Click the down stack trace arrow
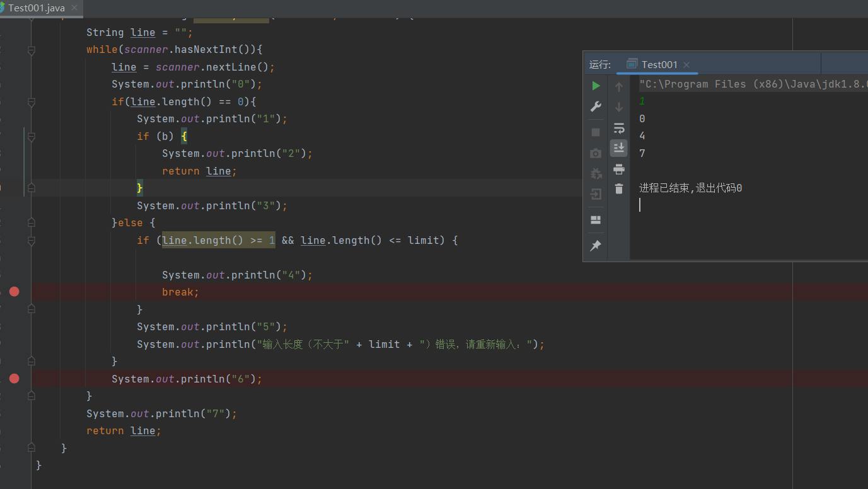The height and width of the screenshot is (489, 868). [x=619, y=107]
